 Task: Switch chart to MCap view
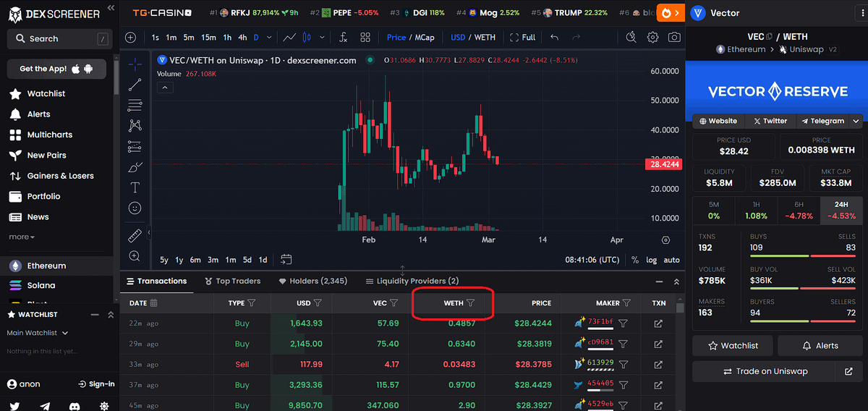pyautogui.click(x=424, y=37)
